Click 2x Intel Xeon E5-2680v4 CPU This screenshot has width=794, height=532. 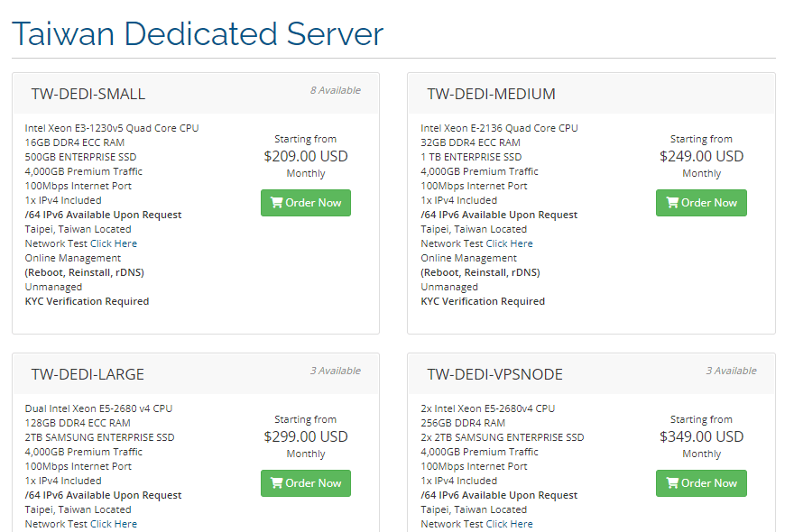pyautogui.click(x=487, y=408)
